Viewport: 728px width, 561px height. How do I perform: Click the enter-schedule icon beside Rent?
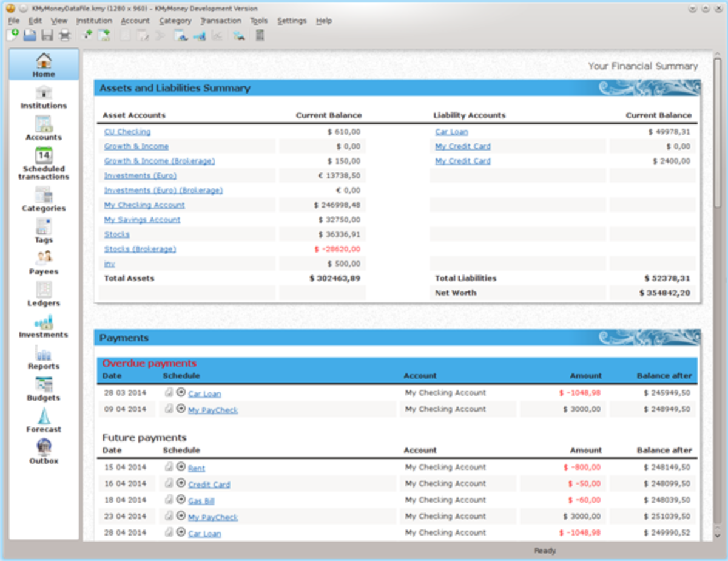tap(169, 467)
